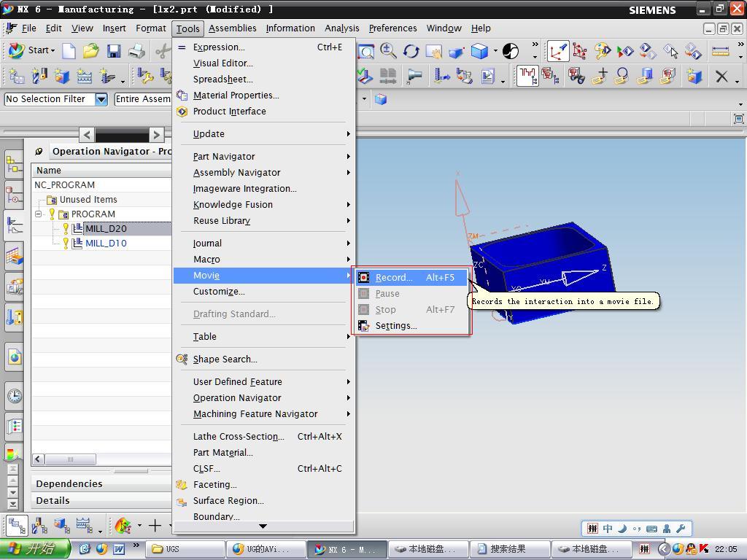
Task: Click the Create Method icon
Action: tap(85, 76)
